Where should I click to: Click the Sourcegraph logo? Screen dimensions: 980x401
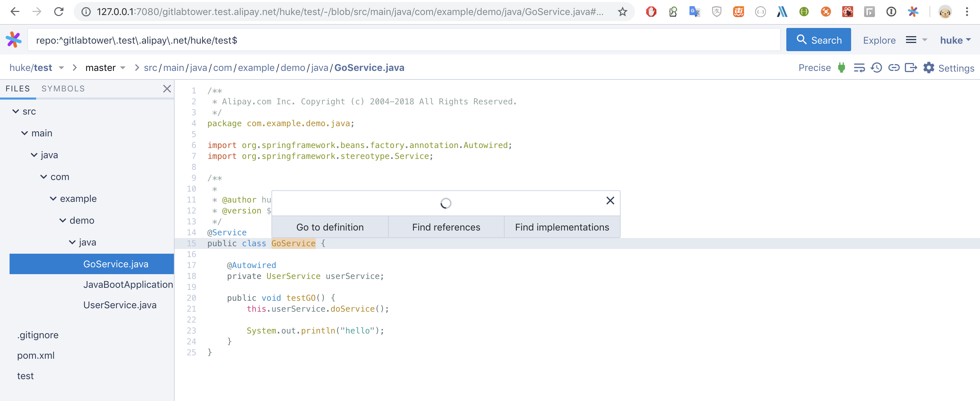coord(13,40)
